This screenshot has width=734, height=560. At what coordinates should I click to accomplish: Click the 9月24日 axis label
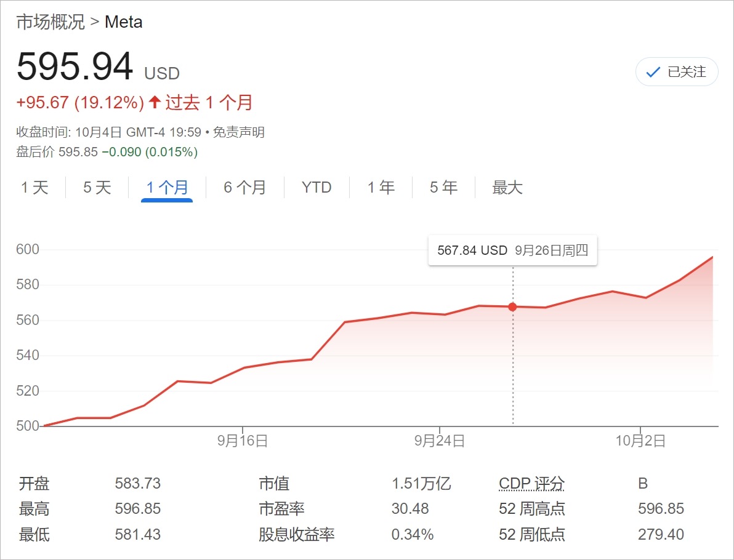click(440, 441)
